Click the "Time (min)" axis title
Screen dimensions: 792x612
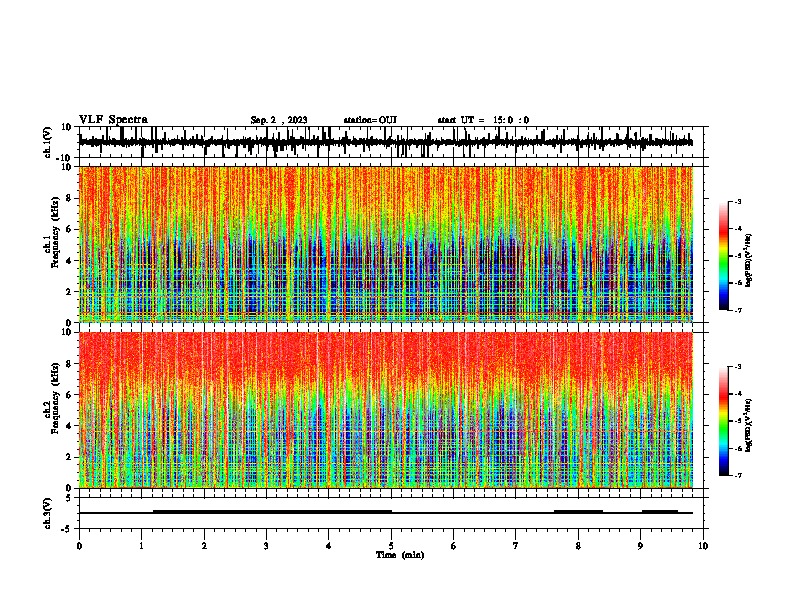coord(400,555)
